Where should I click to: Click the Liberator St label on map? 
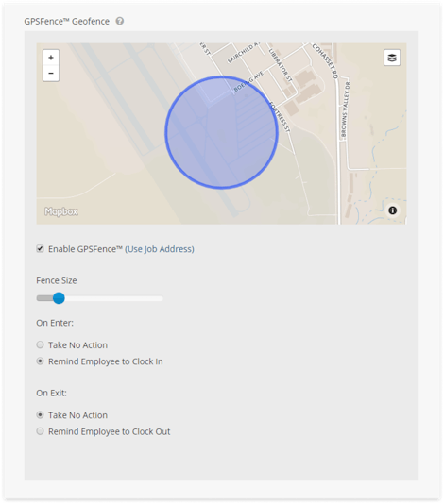pyautogui.click(x=281, y=65)
